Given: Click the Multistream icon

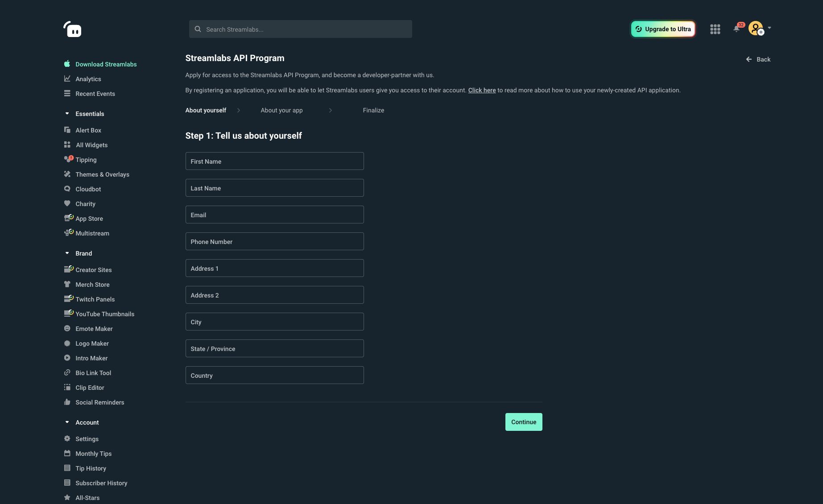Looking at the screenshot, I should (x=68, y=232).
